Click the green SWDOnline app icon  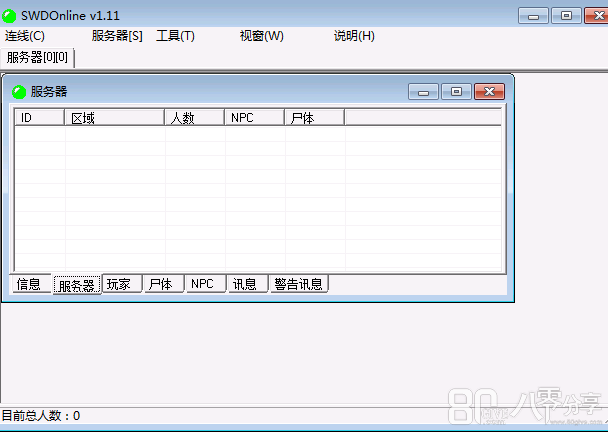click(x=9, y=16)
